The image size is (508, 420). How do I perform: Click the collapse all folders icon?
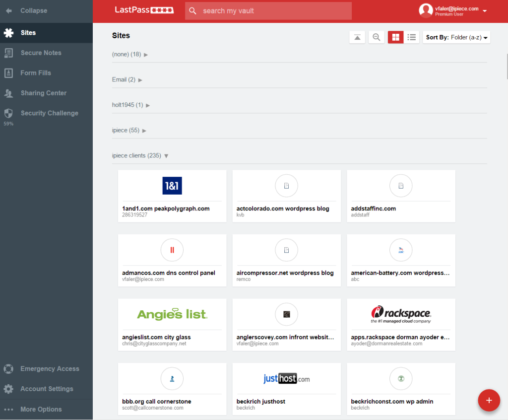click(x=357, y=37)
